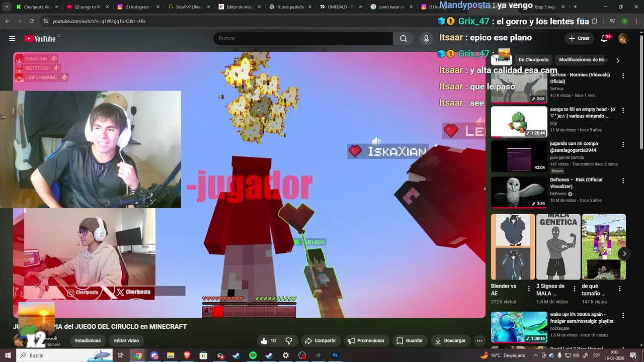
Task: Show hidden system tray icons chevron
Action: click(x=536, y=355)
